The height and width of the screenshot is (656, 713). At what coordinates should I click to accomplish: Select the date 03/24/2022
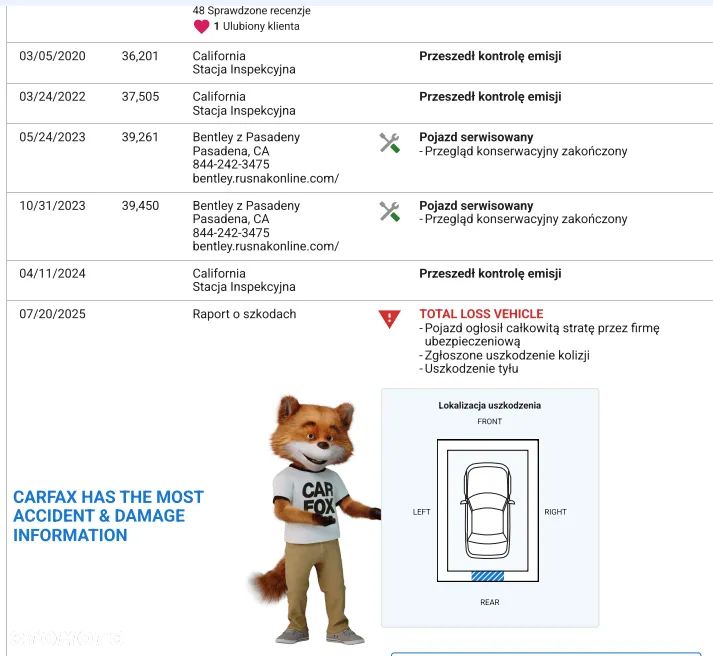click(x=52, y=96)
